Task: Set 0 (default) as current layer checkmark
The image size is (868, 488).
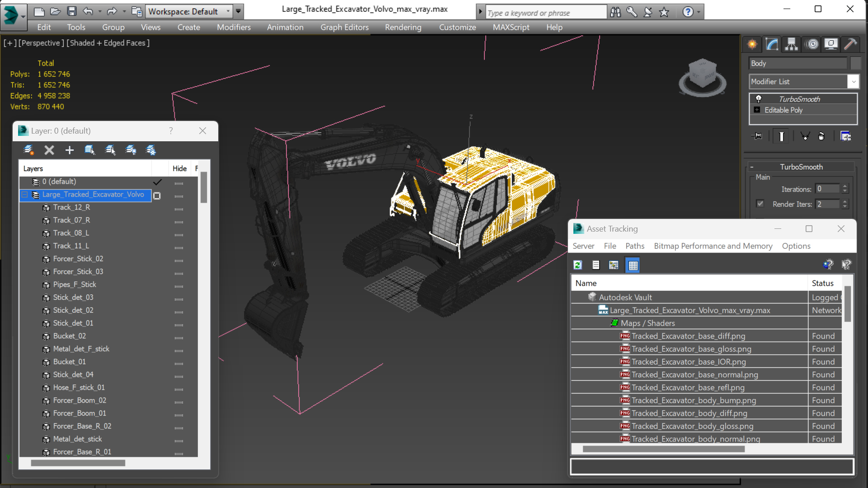Action: pos(157,182)
